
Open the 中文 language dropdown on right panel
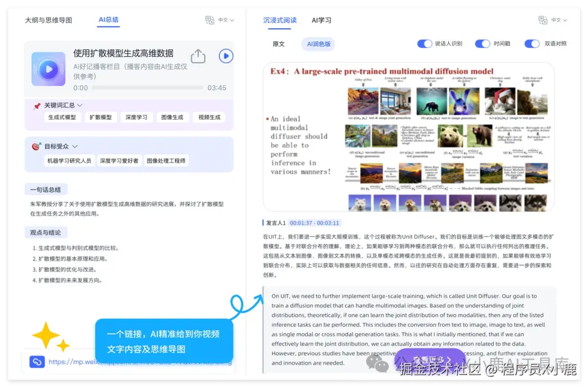556,20
